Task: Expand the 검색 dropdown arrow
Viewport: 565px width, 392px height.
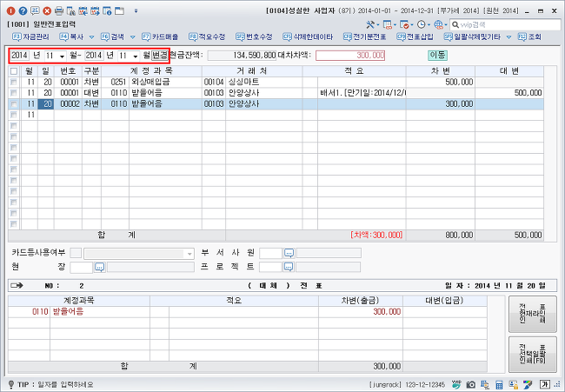Action: [133, 37]
